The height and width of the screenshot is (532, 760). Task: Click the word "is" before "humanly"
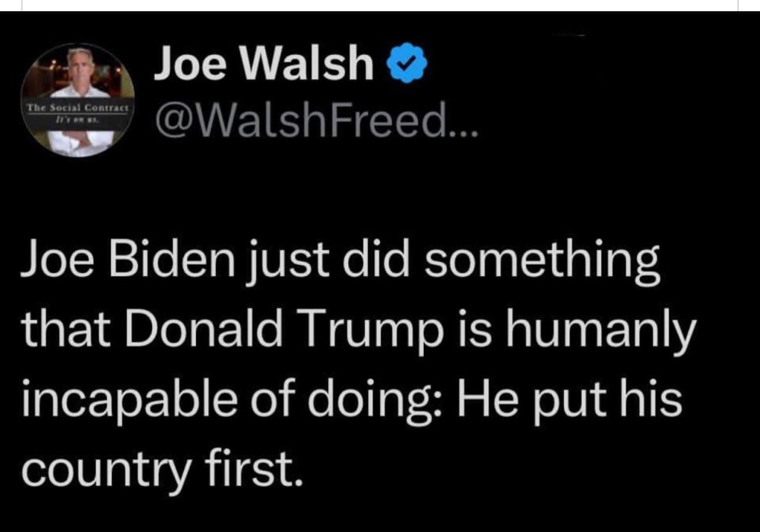[x=483, y=333]
